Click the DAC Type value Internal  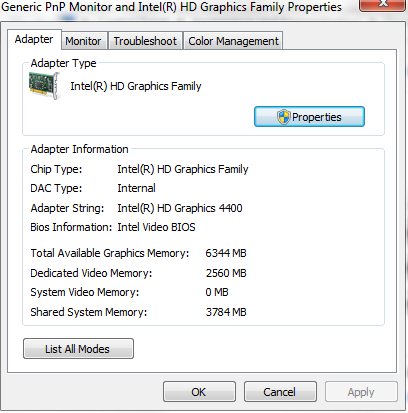click(136, 188)
